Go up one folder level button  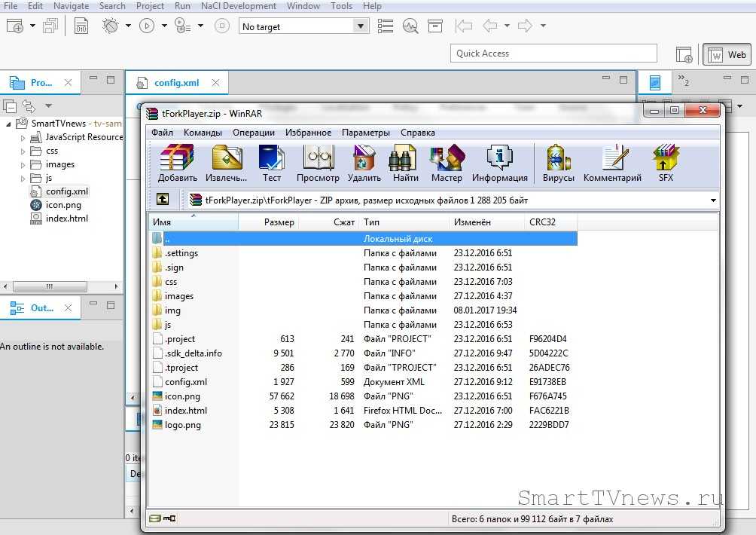(163, 200)
